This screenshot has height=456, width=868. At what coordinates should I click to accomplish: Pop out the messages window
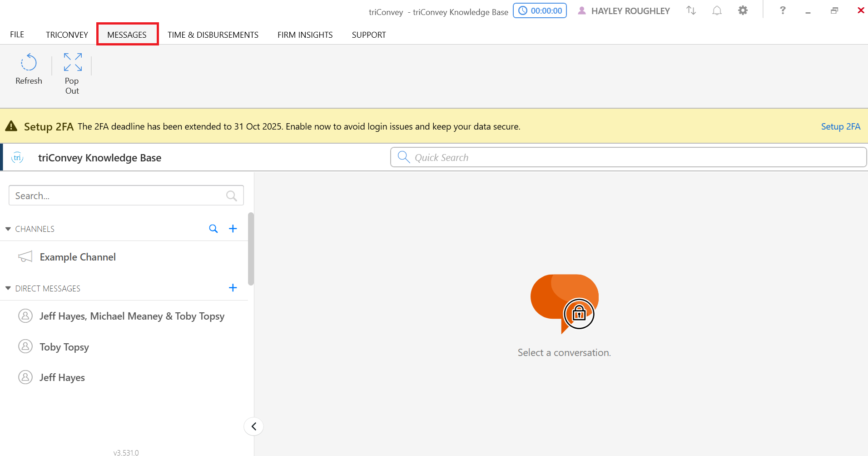pyautogui.click(x=73, y=74)
